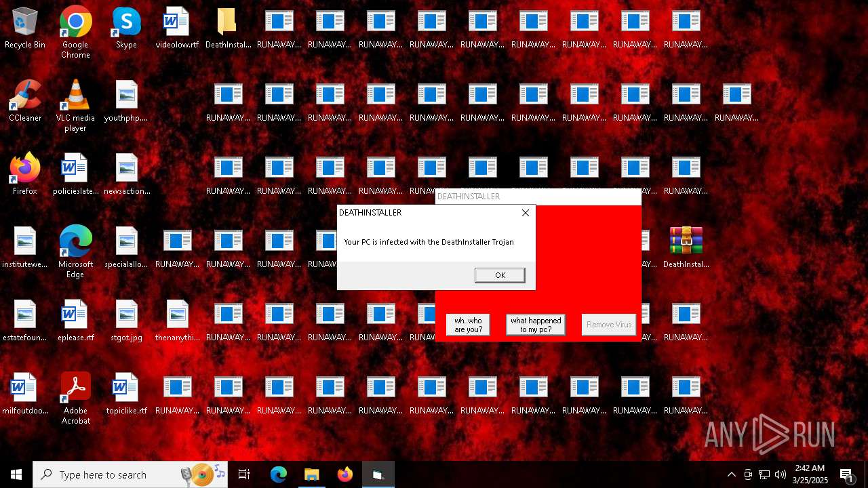
Task: Show hidden system tray icons
Action: [731, 474]
